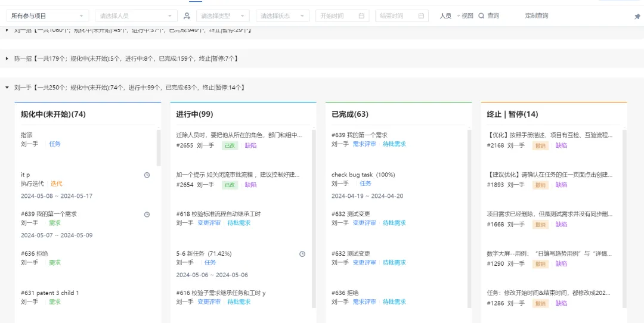Click the scrollbar of the 规化中(未开始) column

point(159,148)
